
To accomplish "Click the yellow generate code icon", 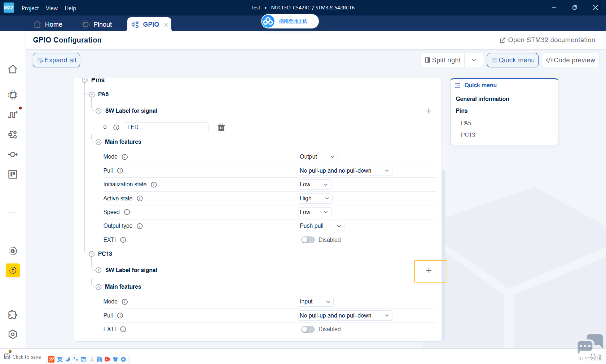I will [x=13, y=270].
